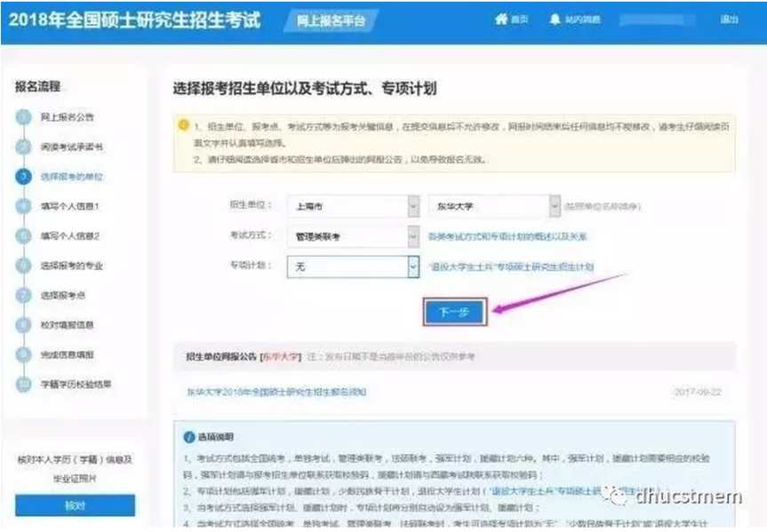Screen dimensions: 767x532
Task: Click step 4 circle icon for 填写个人信息1
Action: click(23, 206)
